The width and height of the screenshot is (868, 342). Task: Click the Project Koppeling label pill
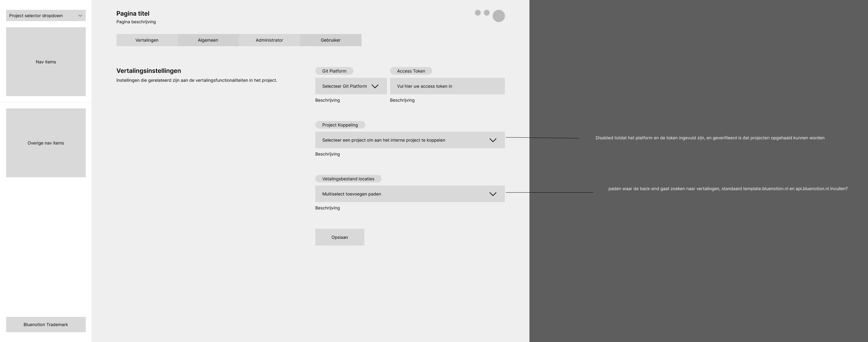[340, 125]
